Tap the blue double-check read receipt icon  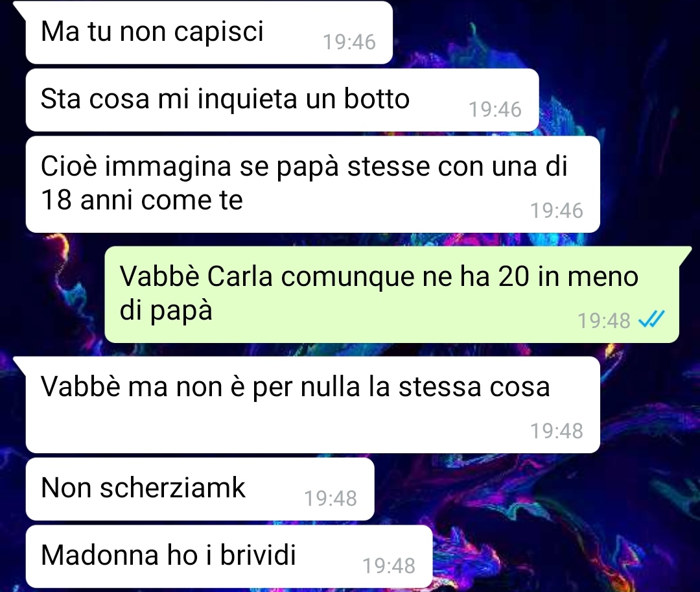[652, 320]
